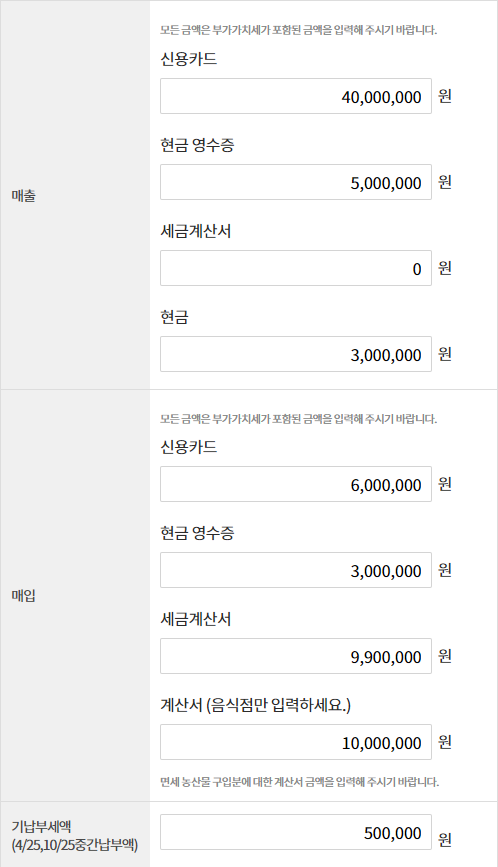The height and width of the screenshot is (867, 498).
Task: Focus the 매입 신용카드 field showing 6,000,000
Action: (x=296, y=484)
